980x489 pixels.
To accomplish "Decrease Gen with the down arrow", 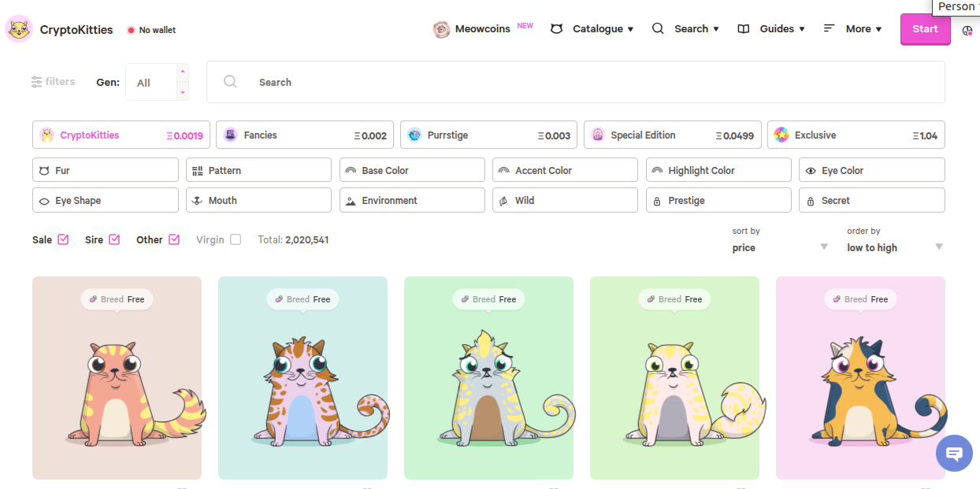I will click(183, 92).
